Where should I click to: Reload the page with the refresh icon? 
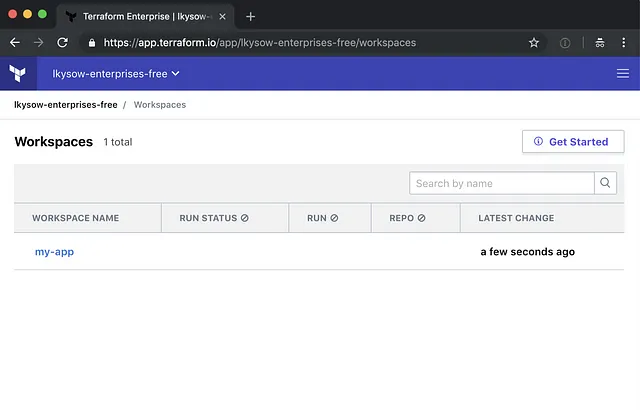click(62, 42)
